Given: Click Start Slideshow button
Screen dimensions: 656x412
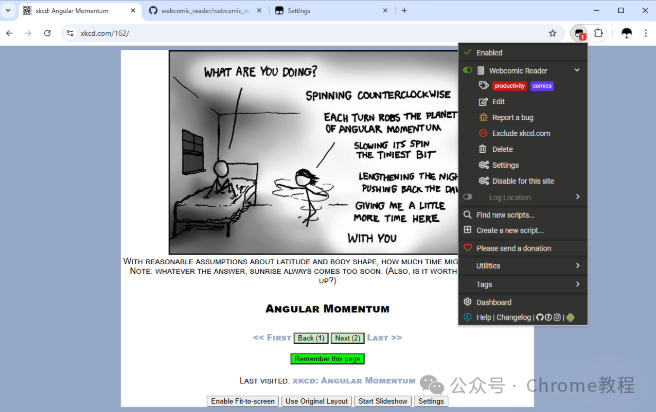Looking at the screenshot, I should coord(383,401).
